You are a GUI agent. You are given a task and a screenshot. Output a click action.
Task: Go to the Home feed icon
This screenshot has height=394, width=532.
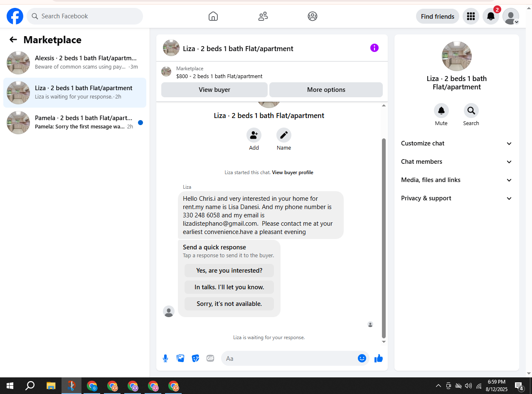pos(213,16)
